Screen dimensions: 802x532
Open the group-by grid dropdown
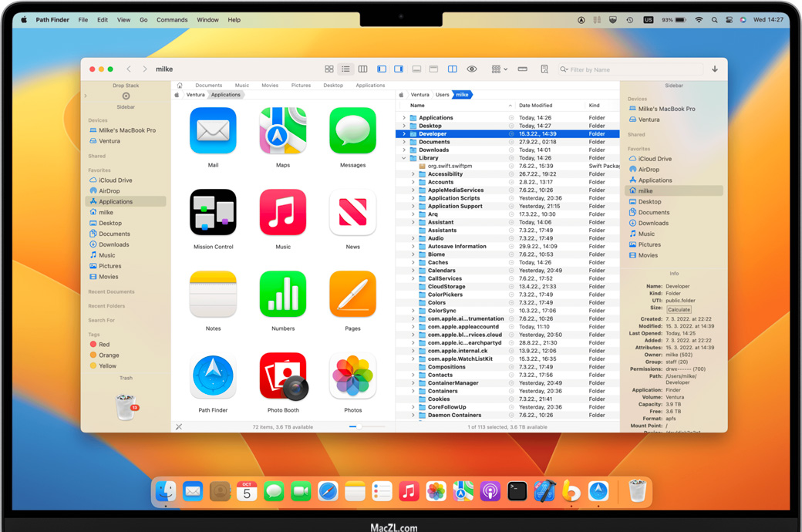click(499, 69)
